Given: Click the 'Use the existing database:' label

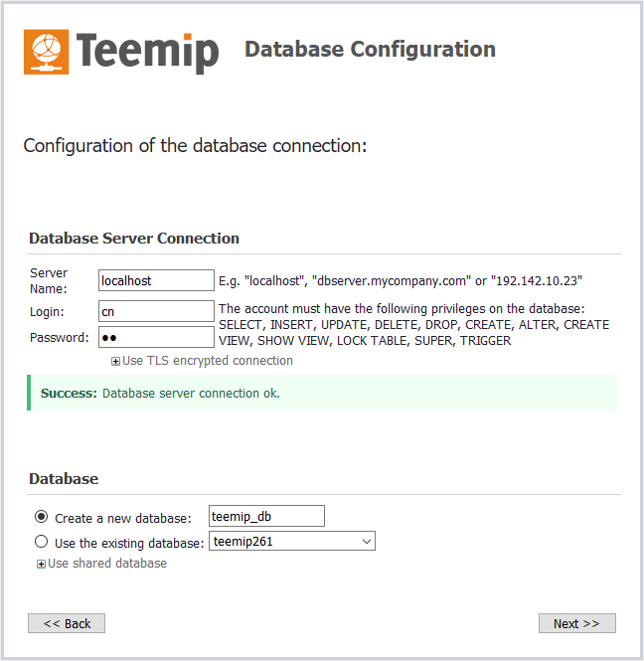Looking at the screenshot, I should click(x=129, y=543).
